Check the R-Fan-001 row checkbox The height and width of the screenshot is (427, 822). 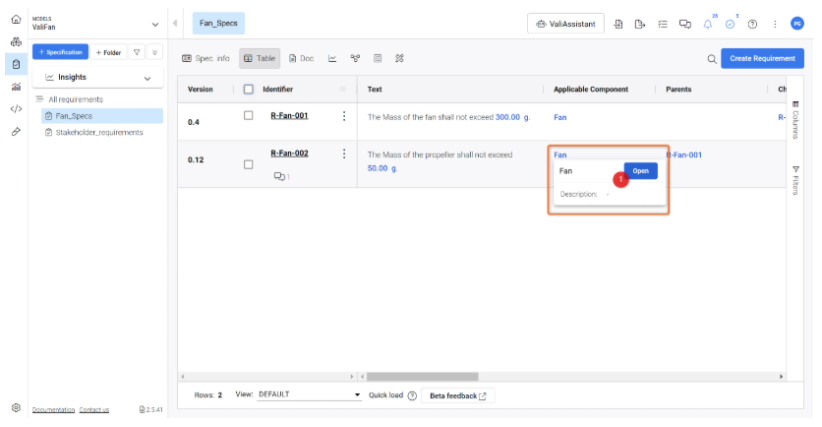(248, 115)
